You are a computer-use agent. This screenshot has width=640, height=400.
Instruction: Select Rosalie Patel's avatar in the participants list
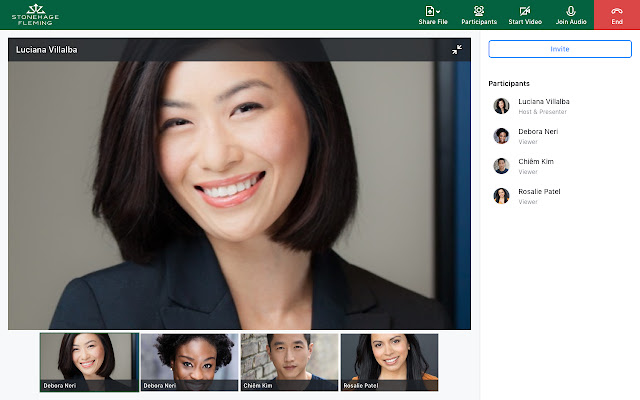(x=501, y=196)
